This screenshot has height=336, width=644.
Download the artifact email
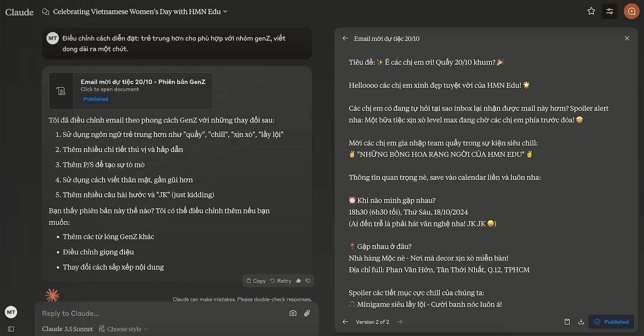pos(581,322)
